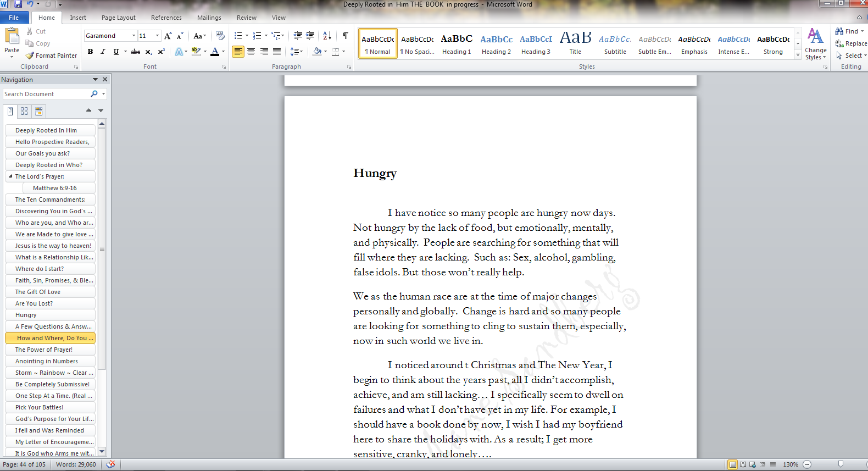The image size is (868, 471).
Task: Start a bulleted list
Action: click(x=238, y=36)
